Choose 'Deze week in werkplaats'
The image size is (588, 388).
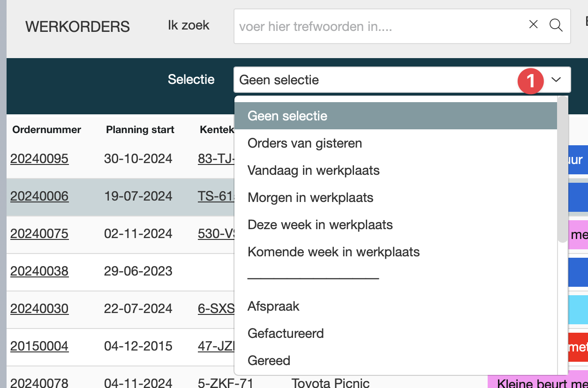(320, 224)
